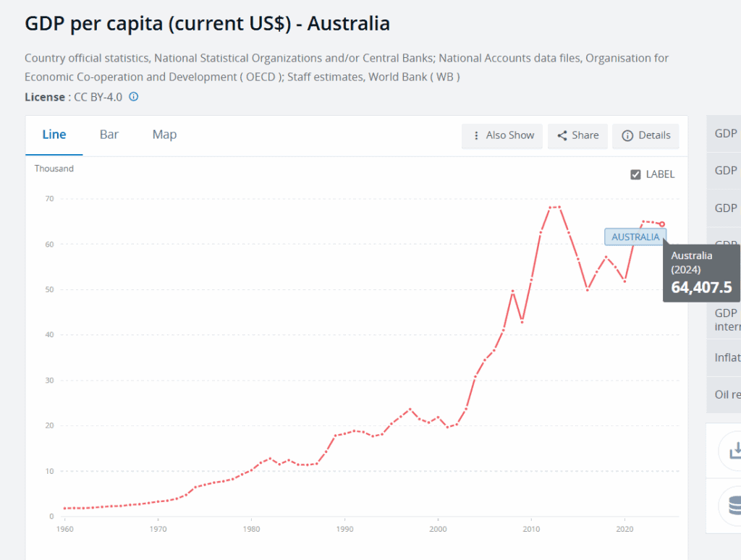Select the Inflation indicator in the sidebar
The width and height of the screenshot is (741, 560).
pyautogui.click(x=724, y=357)
